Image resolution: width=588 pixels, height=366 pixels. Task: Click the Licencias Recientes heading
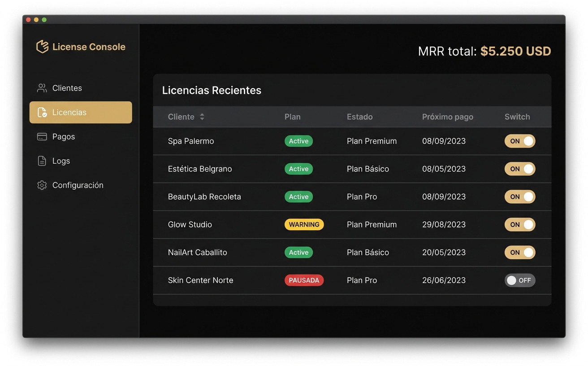click(212, 90)
